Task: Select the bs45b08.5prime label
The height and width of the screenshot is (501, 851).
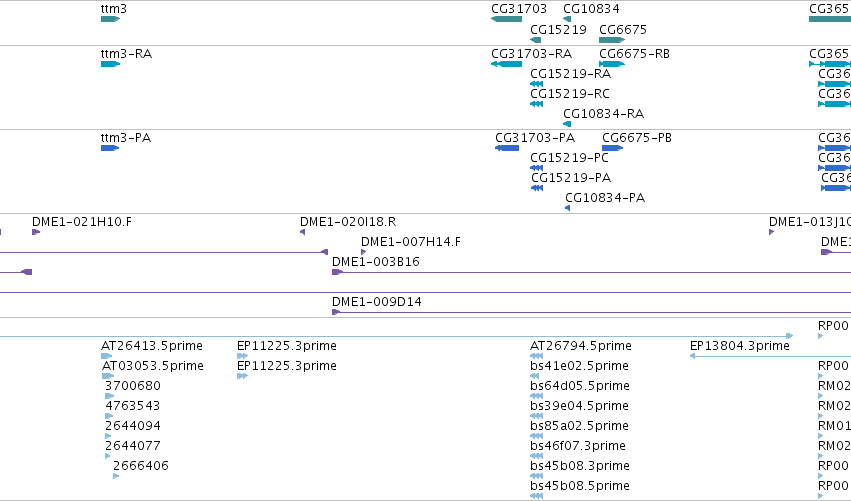Action: (x=580, y=486)
